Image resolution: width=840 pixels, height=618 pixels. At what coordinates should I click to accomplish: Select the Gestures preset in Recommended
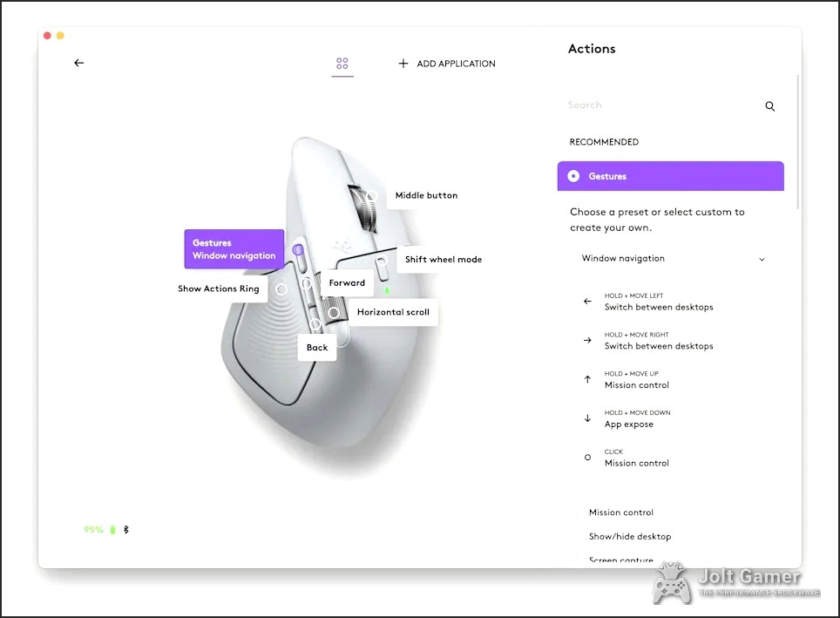click(x=670, y=176)
